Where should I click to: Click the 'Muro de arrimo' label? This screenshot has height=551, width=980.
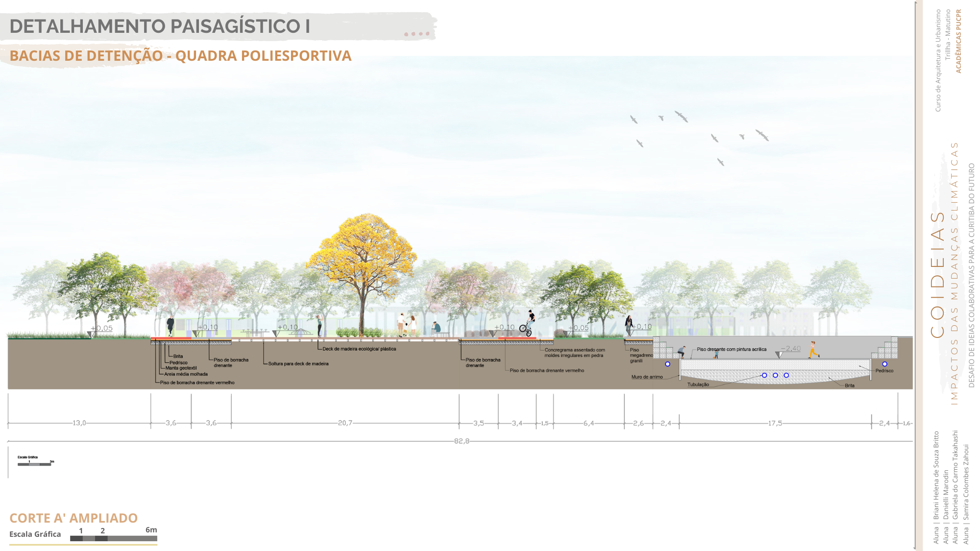pos(647,377)
